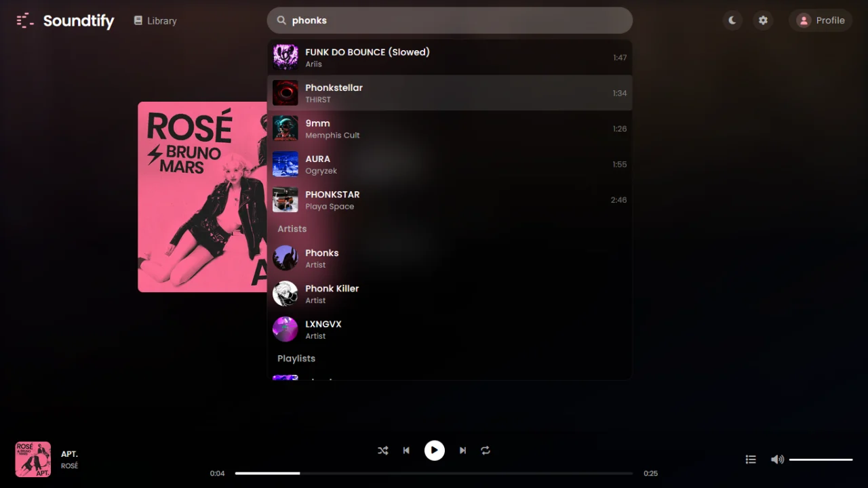Adjust the volume slider
Viewport: 868px width, 488px height.
coord(821,460)
